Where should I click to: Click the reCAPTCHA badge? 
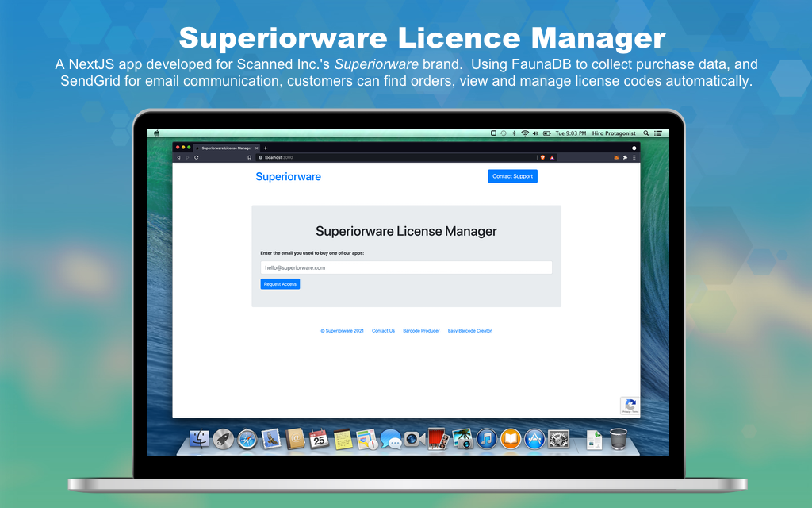pos(630,406)
